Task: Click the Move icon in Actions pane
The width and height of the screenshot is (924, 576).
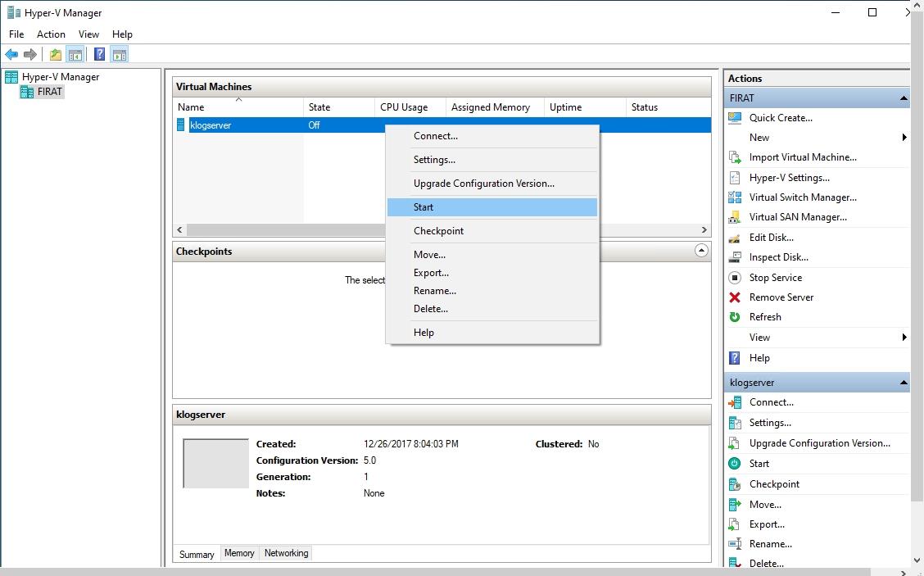Action: coord(735,505)
